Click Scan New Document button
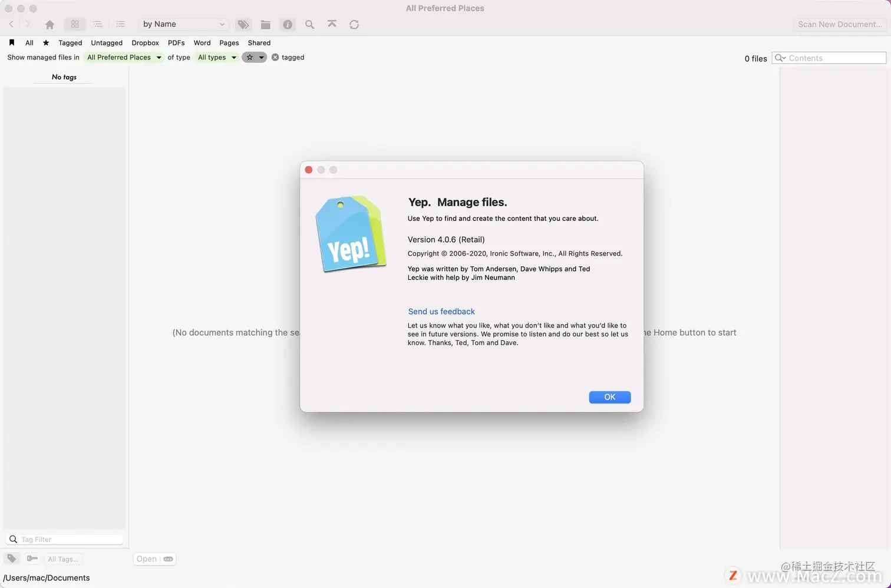The height and width of the screenshot is (588, 891). 840,24
